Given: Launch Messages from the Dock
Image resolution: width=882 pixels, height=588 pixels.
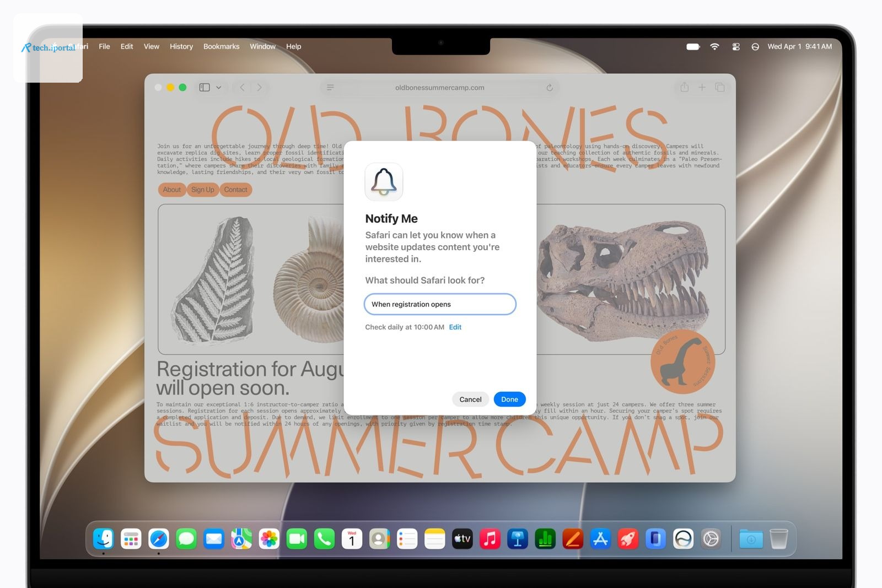Looking at the screenshot, I should (x=186, y=538).
